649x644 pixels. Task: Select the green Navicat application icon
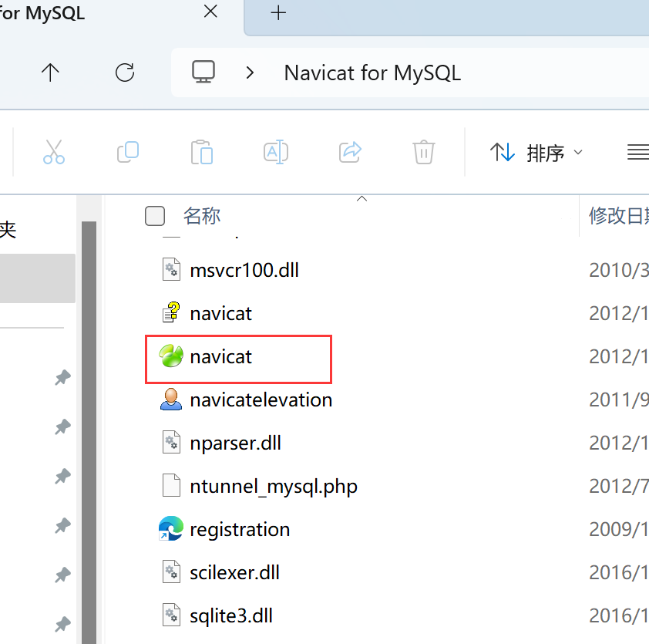coord(171,356)
